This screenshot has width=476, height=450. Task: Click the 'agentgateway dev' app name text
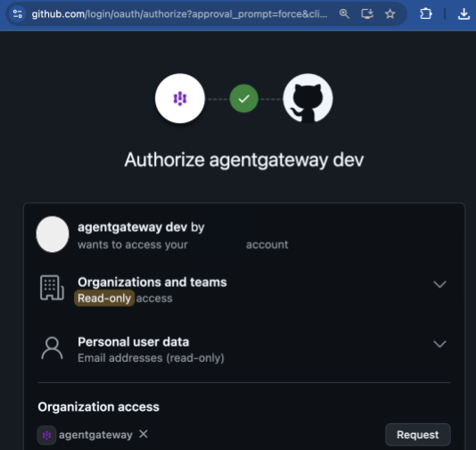132,227
